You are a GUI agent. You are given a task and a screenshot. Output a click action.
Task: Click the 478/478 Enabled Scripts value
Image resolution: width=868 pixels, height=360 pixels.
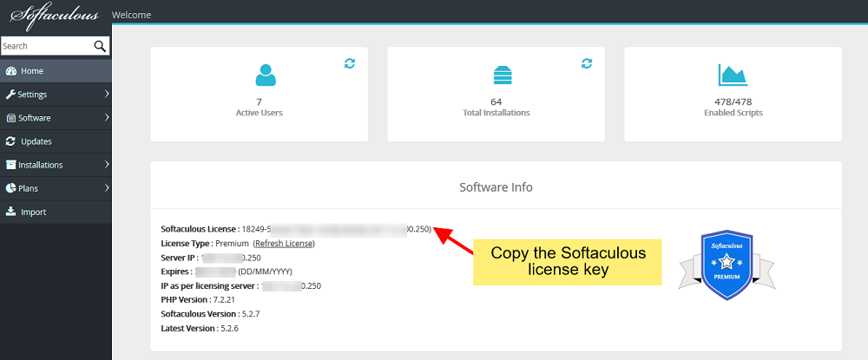(733, 101)
